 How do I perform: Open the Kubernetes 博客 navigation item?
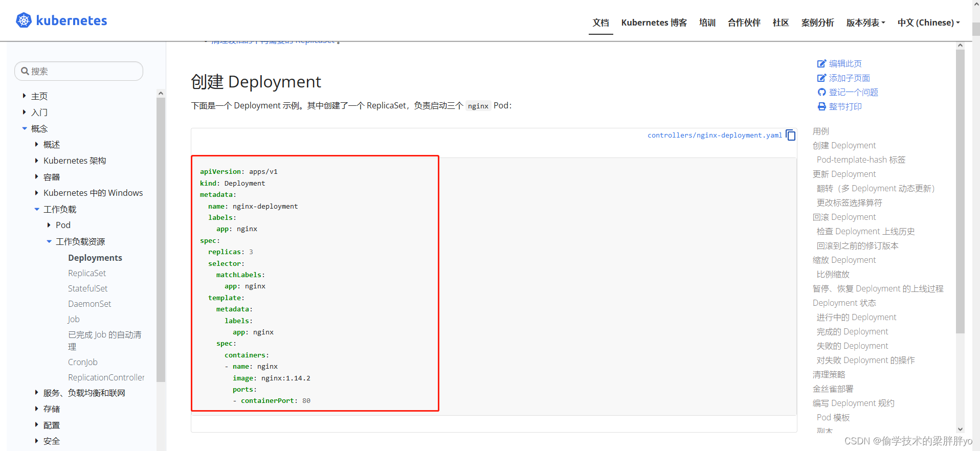tap(654, 22)
